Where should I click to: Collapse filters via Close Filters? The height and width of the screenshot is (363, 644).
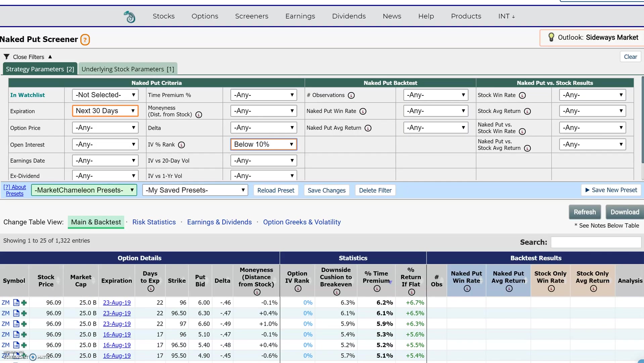point(28,57)
